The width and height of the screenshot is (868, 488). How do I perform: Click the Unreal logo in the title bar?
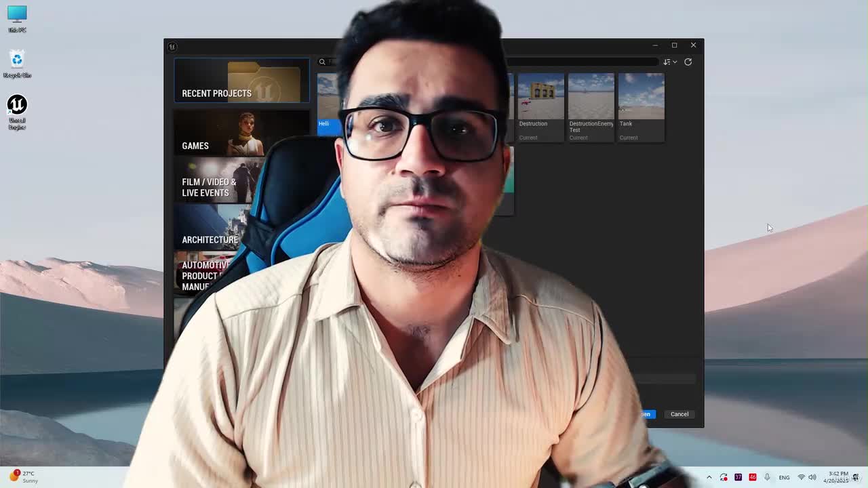click(x=172, y=46)
